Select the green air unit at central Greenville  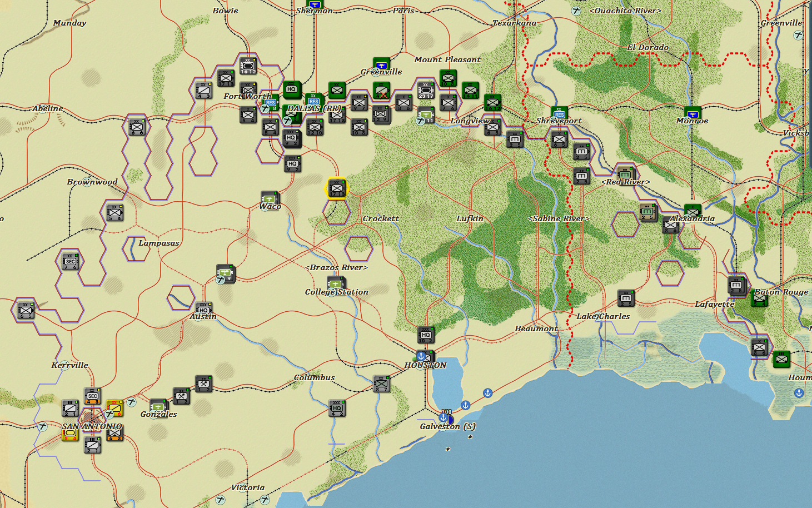pos(381,64)
